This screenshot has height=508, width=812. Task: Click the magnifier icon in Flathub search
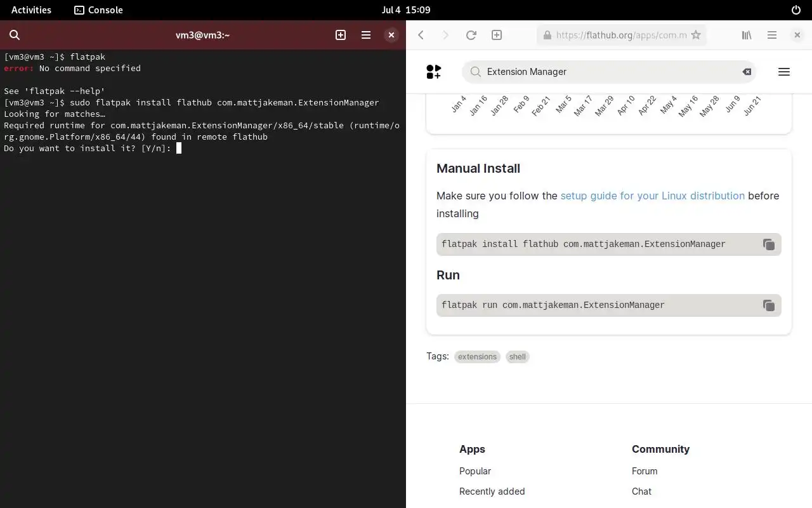[x=475, y=72]
